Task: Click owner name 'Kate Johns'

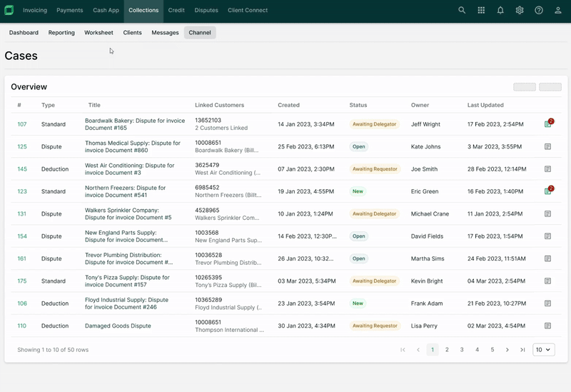Action: (425, 146)
